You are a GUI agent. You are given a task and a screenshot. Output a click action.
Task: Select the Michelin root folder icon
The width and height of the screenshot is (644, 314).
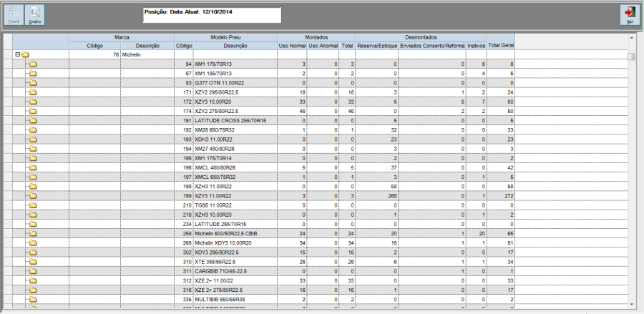(26, 54)
